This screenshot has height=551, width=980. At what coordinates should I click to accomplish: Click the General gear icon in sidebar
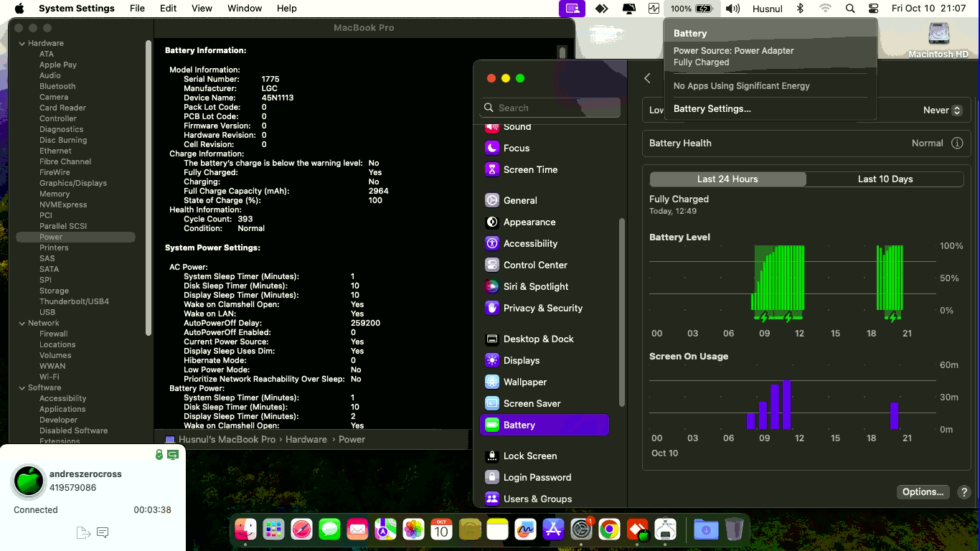pos(491,200)
